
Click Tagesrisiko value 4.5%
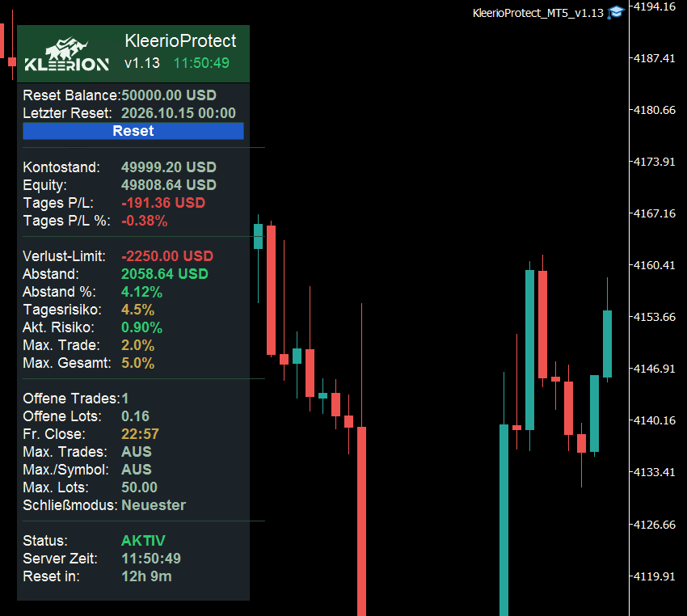(x=137, y=310)
